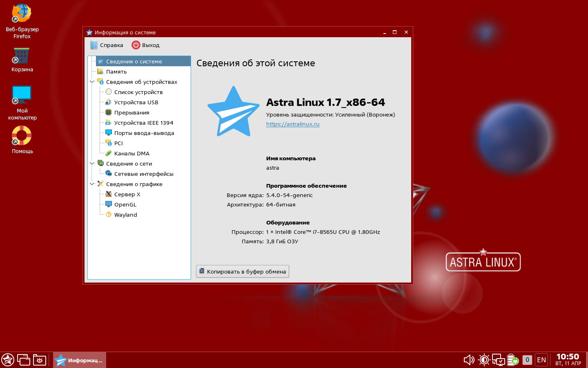Select Память in the sidebar tree
This screenshot has height=368, width=588.
point(116,72)
